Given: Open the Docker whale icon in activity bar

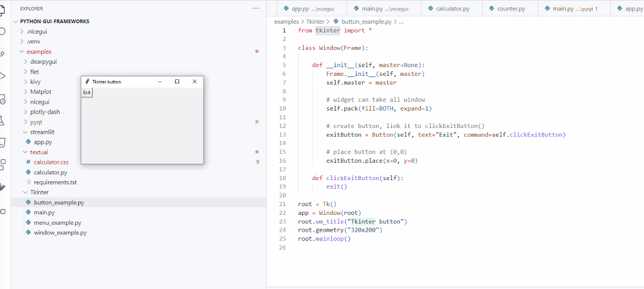Looking at the screenshot, I should 2,187.
